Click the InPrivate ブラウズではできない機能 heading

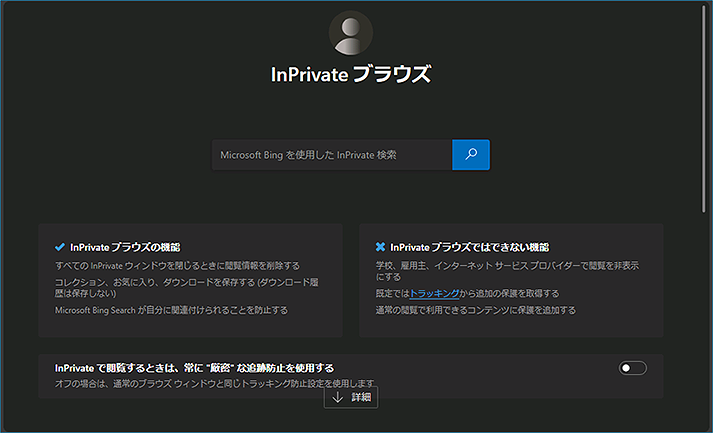pos(470,247)
